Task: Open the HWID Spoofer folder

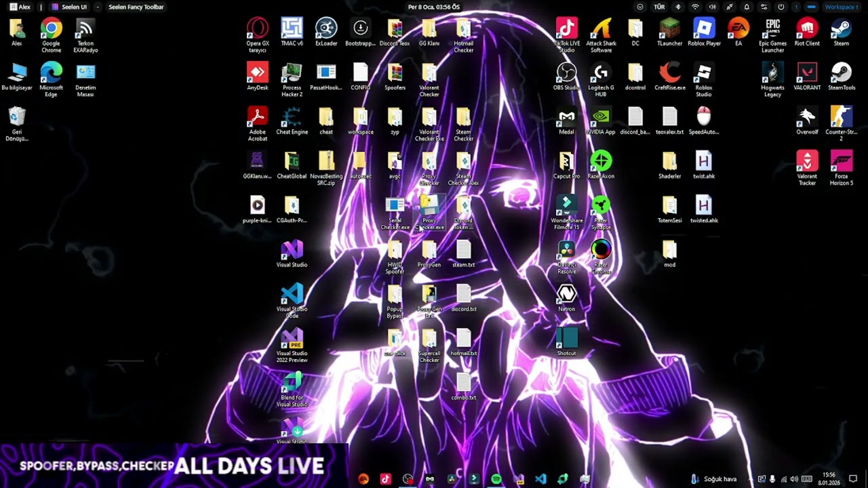Action: [395, 256]
